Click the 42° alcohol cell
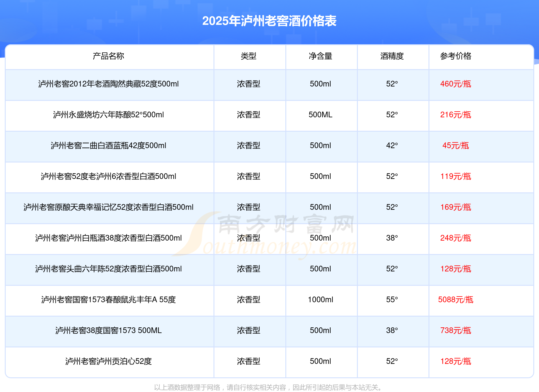The width and height of the screenshot is (539, 392). point(392,146)
